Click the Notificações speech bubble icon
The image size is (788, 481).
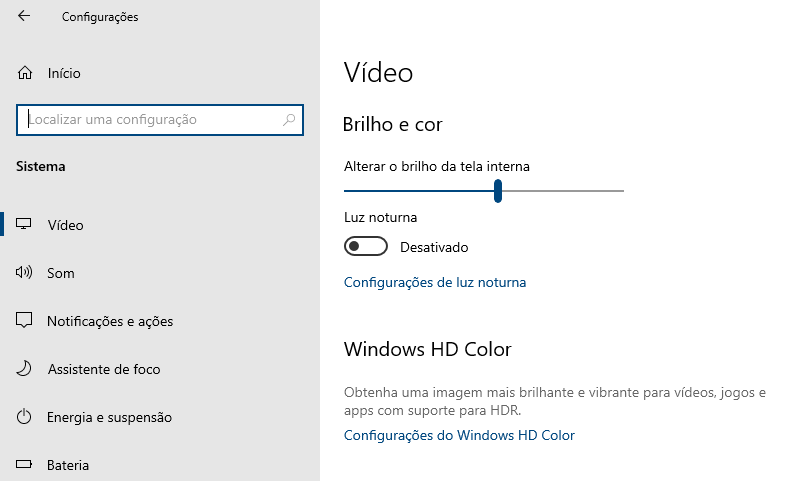pos(24,320)
